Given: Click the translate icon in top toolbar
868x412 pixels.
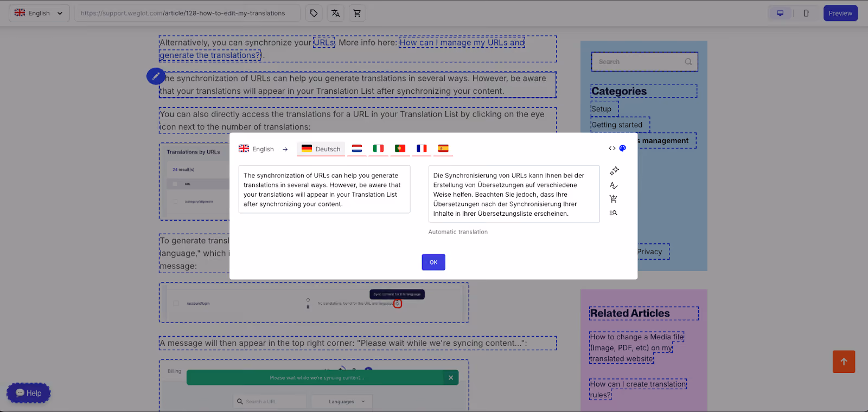Looking at the screenshot, I should pyautogui.click(x=336, y=13).
